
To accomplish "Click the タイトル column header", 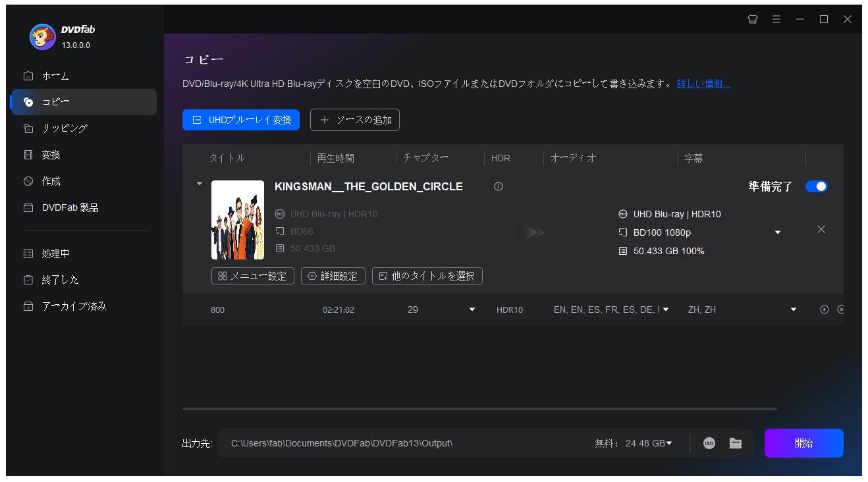I will 227,158.
